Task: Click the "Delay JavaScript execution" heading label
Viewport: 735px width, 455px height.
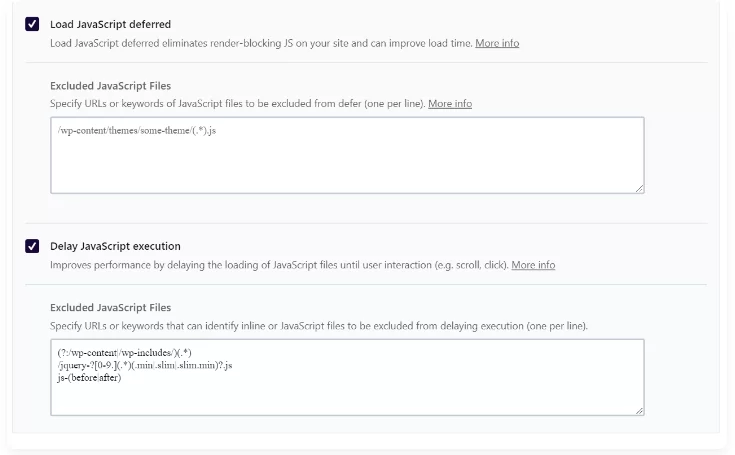Action: tap(115, 246)
